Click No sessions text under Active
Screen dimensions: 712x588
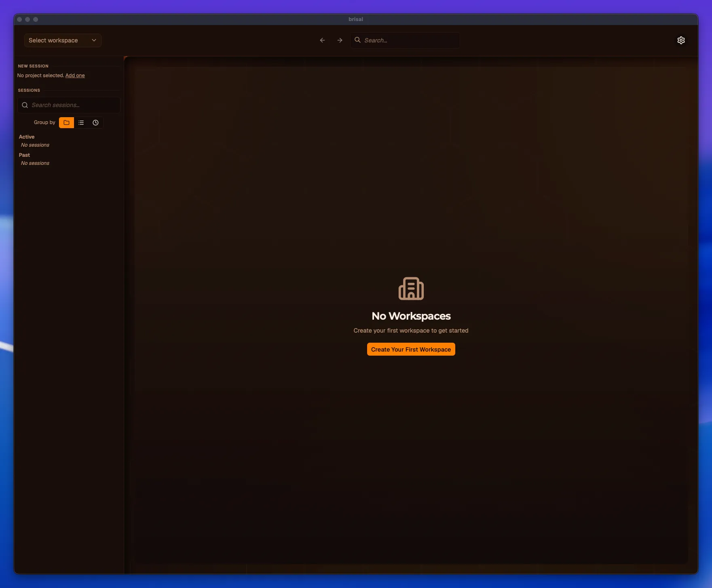(x=35, y=145)
